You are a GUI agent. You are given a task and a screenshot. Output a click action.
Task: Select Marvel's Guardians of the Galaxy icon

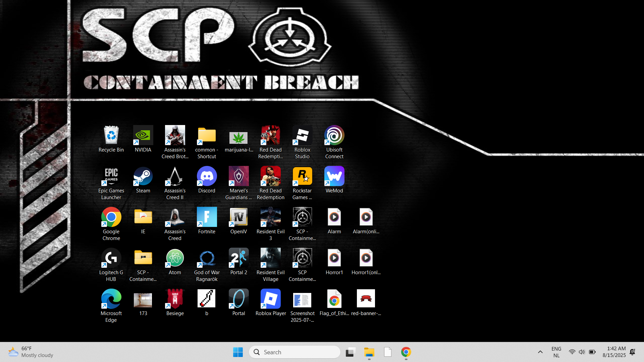(x=238, y=183)
